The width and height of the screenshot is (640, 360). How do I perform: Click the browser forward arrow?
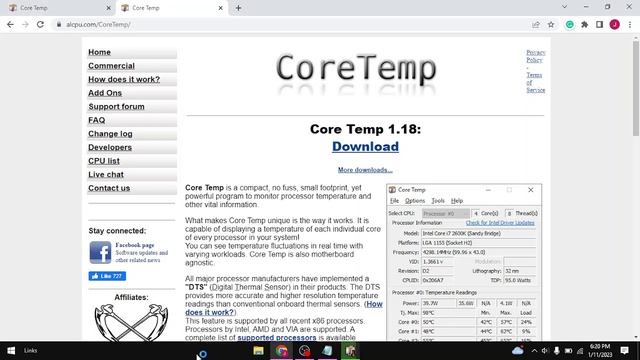point(25,24)
